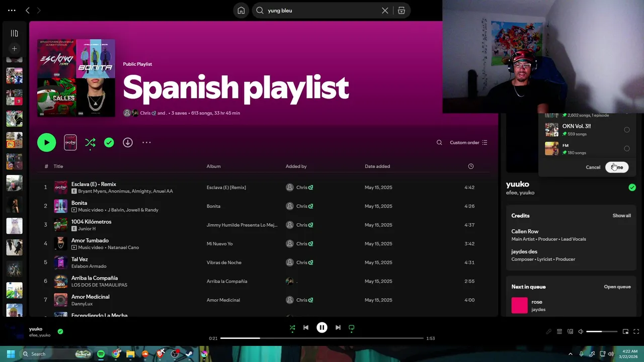644x362 pixels.
Task: Navigate forward with the right arrow
Action: (39, 10)
